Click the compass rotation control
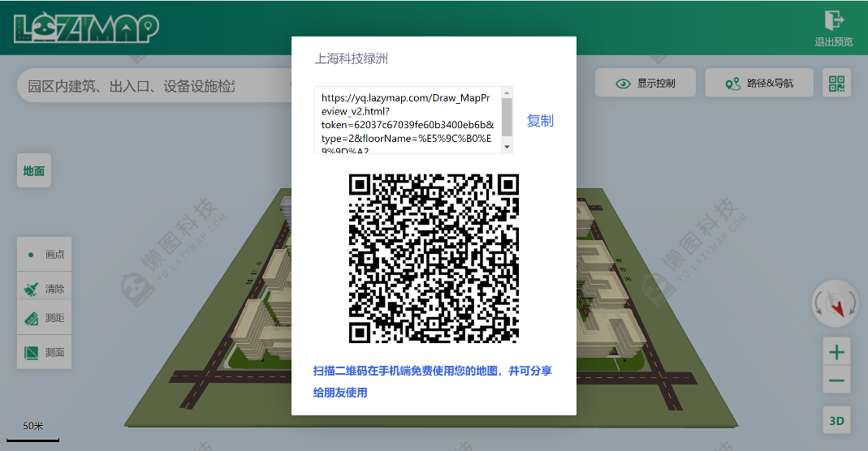 (836, 303)
